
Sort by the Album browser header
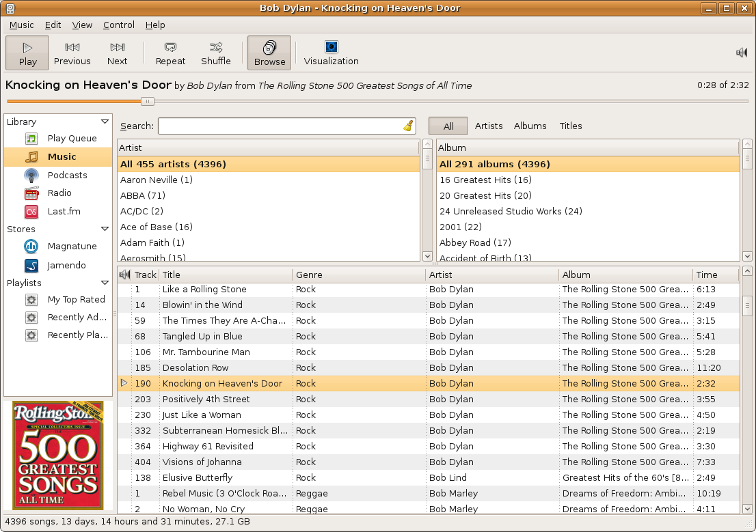coord(588,148)
